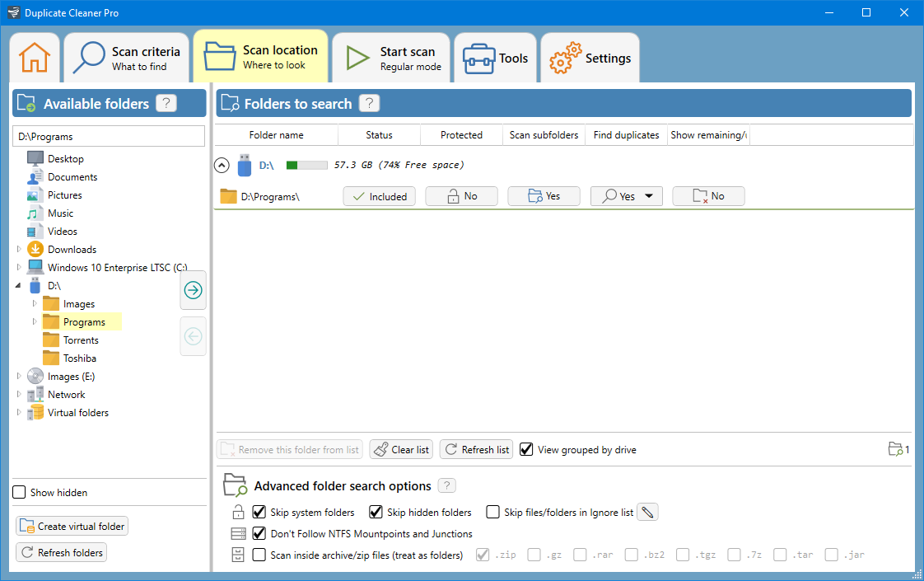Screen dimensions: 924x581
Task: Expand the Programs folder node
Action: tap(35, 321)
